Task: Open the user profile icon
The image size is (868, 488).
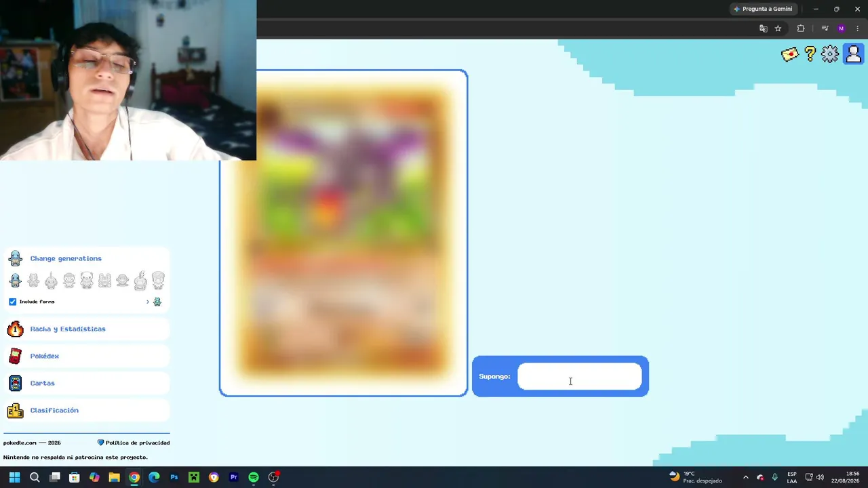Action: [853, 54]
